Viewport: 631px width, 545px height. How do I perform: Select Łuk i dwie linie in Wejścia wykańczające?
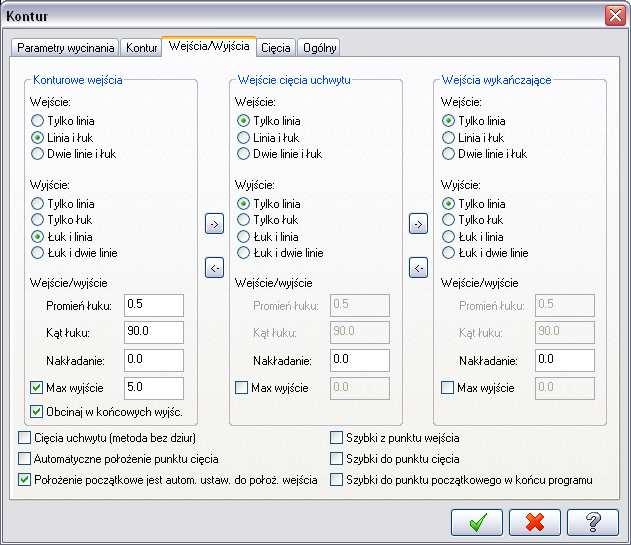tap(486, 253)
